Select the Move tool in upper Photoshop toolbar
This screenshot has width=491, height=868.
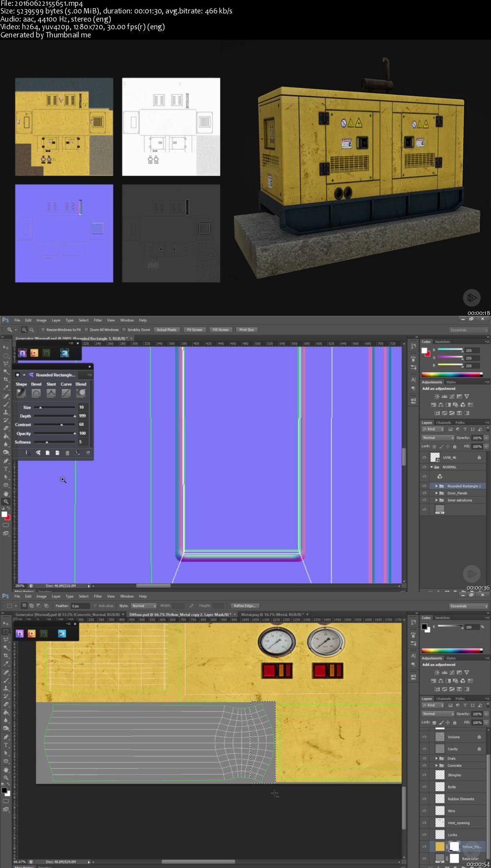(6, 347)
